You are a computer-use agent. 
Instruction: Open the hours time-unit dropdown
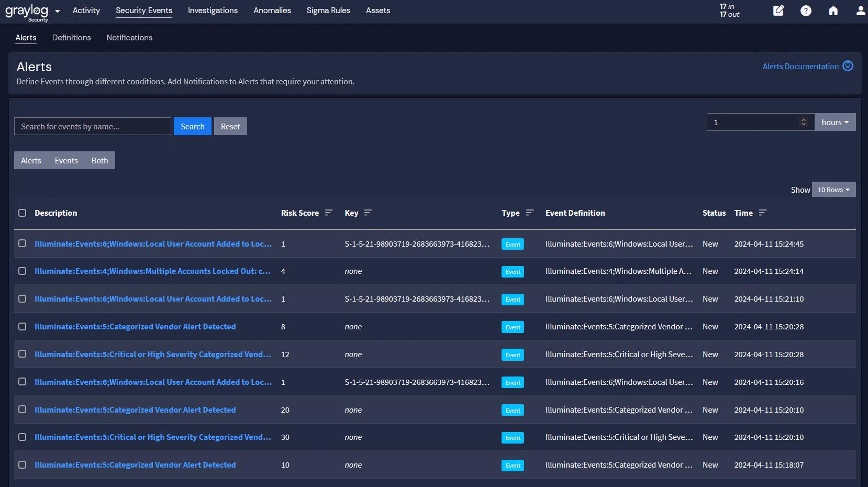pos(834,122)
